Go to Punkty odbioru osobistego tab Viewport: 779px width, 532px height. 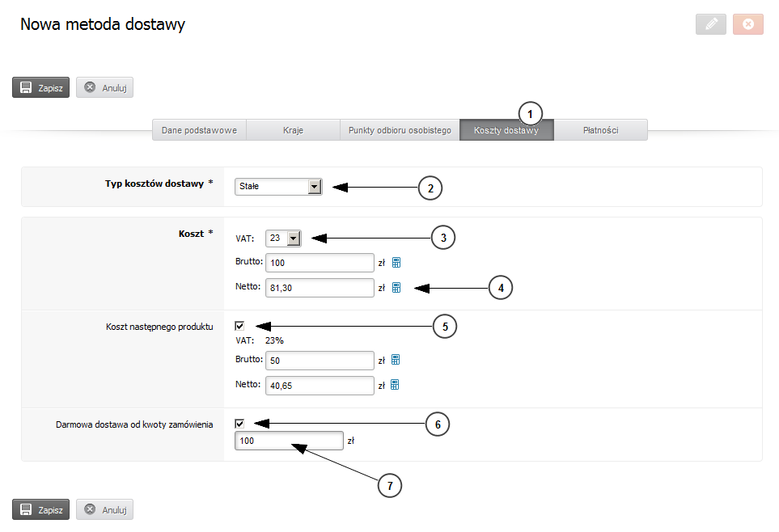tap(400, 130)
